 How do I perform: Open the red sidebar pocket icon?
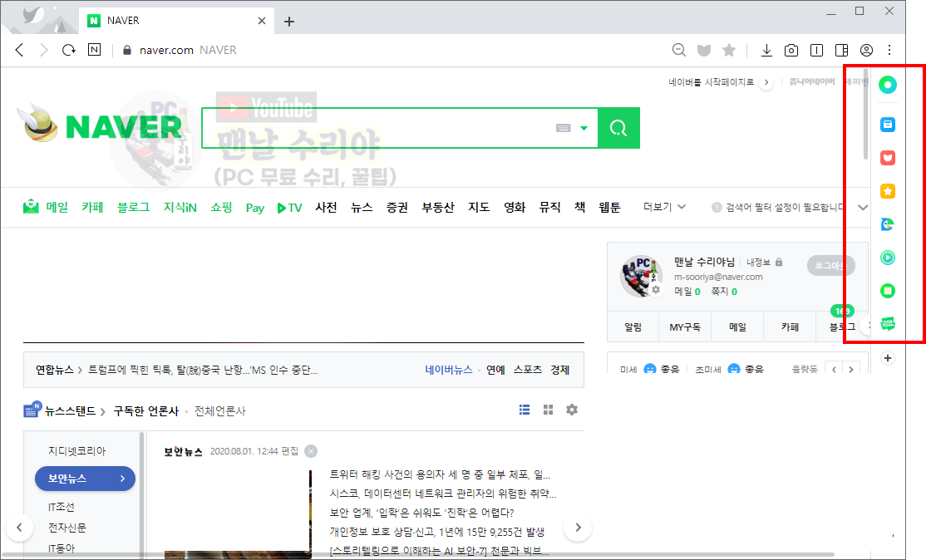888,158
